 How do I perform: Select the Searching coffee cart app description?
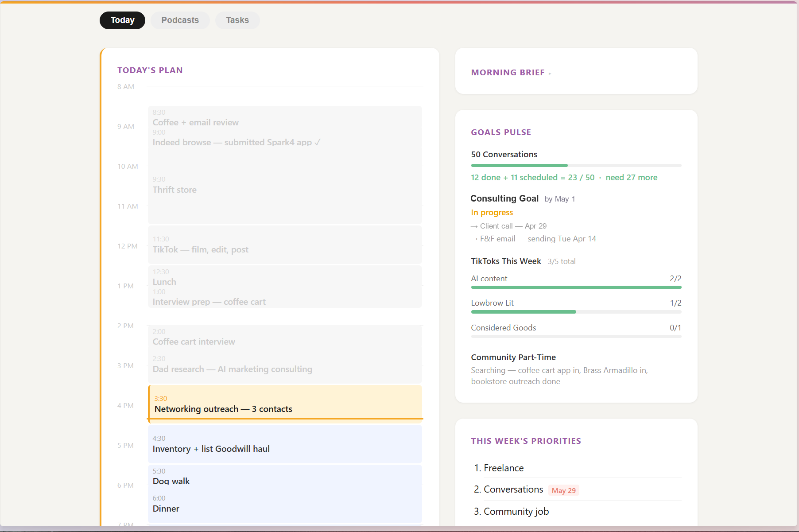point(559,376)
